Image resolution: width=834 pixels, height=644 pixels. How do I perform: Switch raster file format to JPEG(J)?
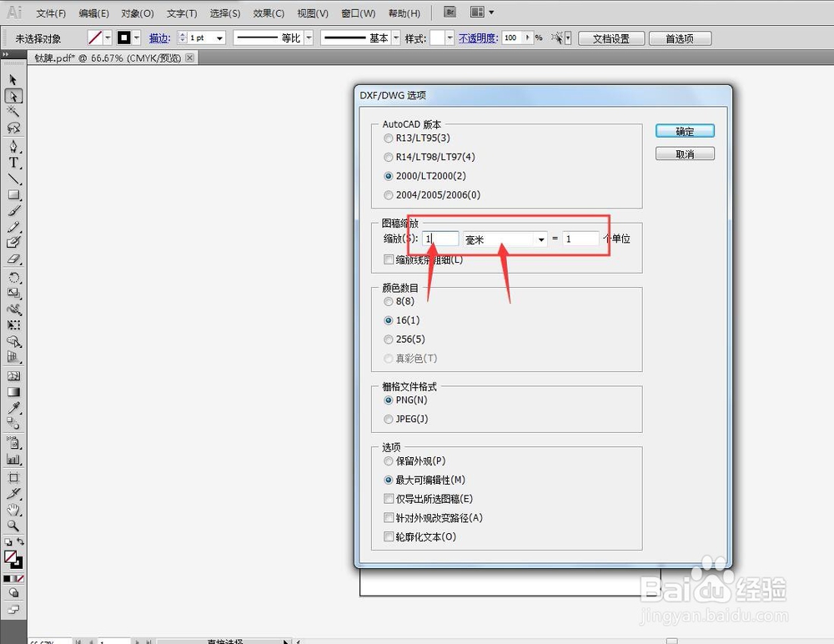[x=388, y=419]
